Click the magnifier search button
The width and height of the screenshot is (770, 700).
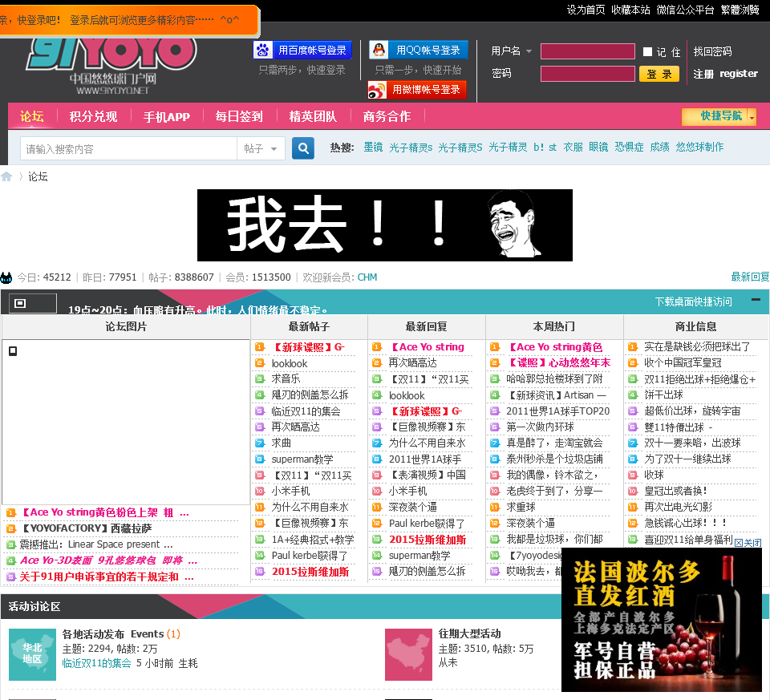point(303,148)
